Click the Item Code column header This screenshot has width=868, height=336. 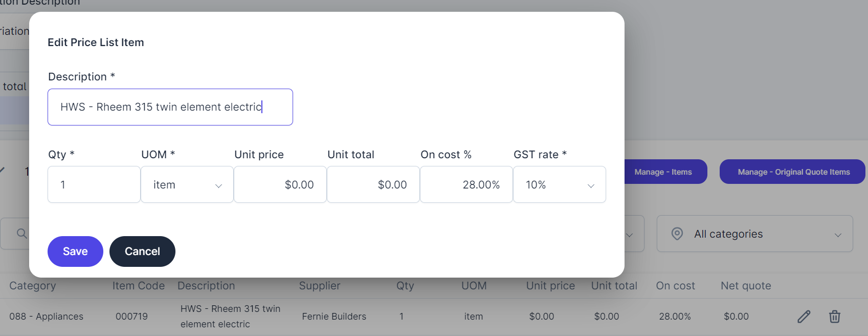pos(139,286)
